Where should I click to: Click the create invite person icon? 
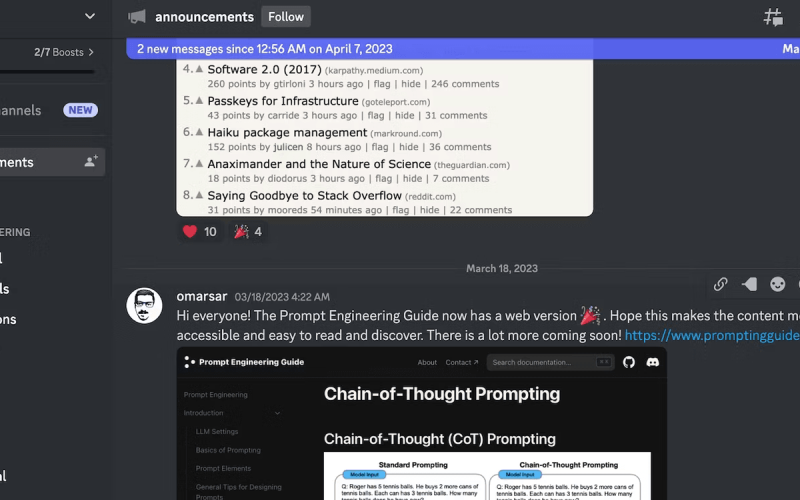(x=91, y=162)
